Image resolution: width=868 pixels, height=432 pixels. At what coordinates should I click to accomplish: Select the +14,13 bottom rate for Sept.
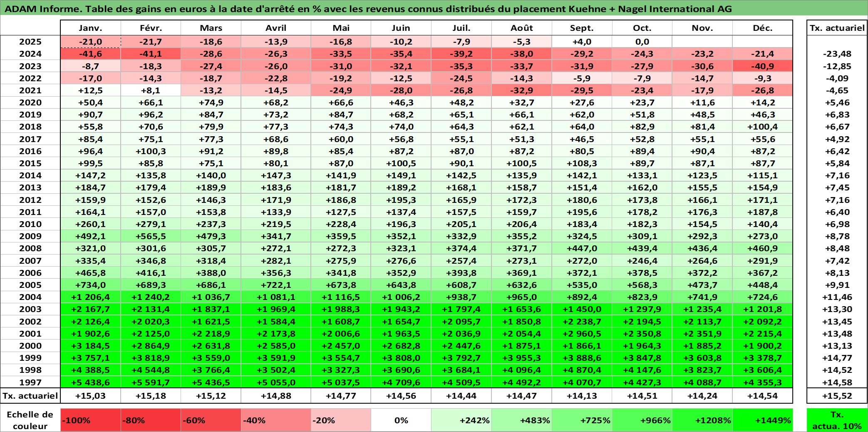coord(582,396)
